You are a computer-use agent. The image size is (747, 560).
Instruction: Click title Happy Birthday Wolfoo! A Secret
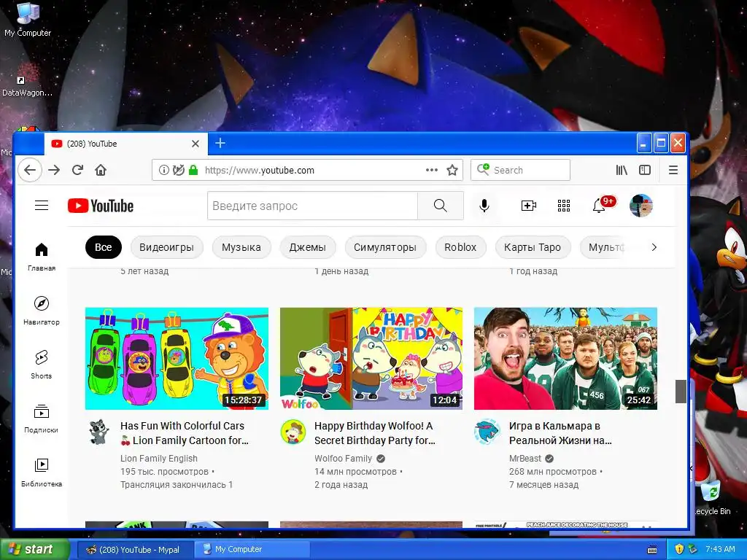[374, 433]
